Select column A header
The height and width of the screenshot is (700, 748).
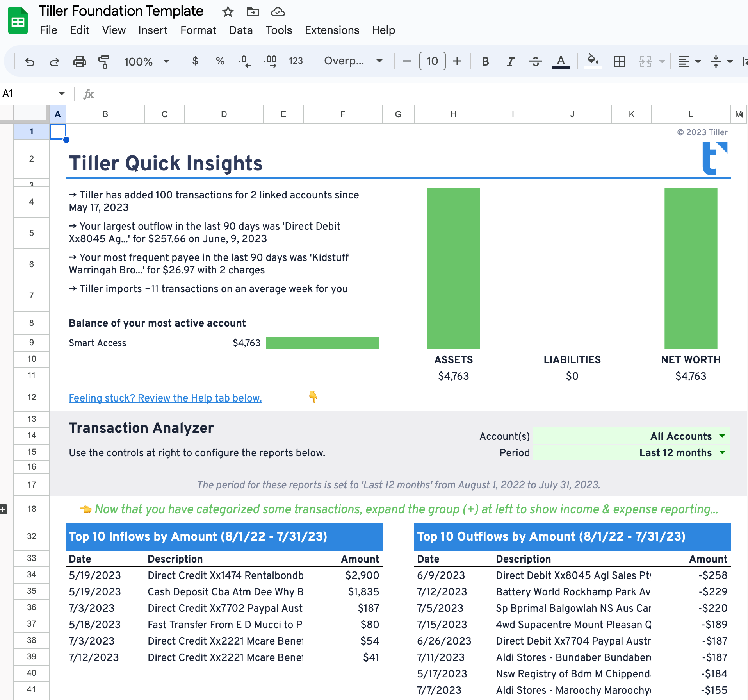pos(58,114)
